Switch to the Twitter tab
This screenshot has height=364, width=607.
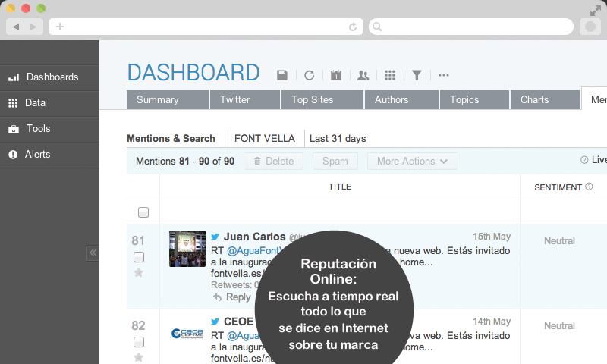245,100
